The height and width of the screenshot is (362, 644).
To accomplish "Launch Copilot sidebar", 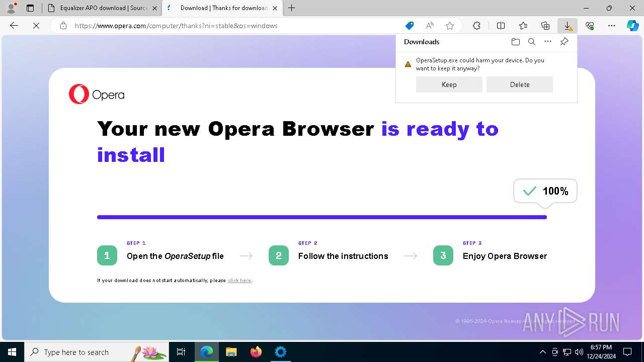I will 632,26.
